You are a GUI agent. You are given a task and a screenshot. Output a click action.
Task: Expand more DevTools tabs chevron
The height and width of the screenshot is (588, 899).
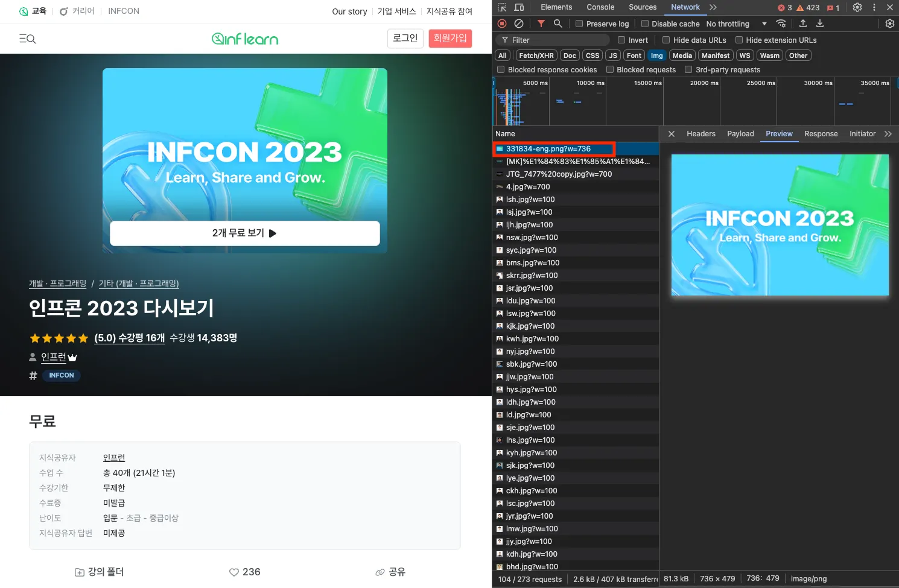(713, 7)
